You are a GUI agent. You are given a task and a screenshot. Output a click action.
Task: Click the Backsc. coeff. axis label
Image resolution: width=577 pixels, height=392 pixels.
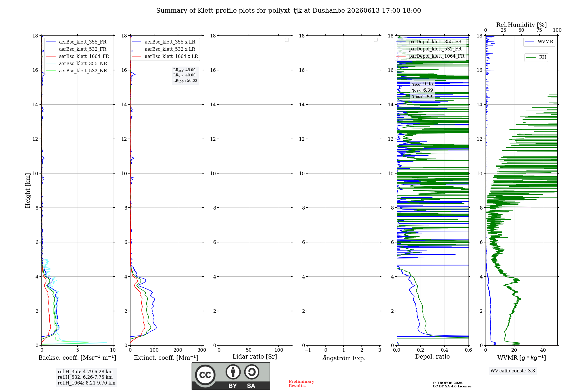(77, 358)
